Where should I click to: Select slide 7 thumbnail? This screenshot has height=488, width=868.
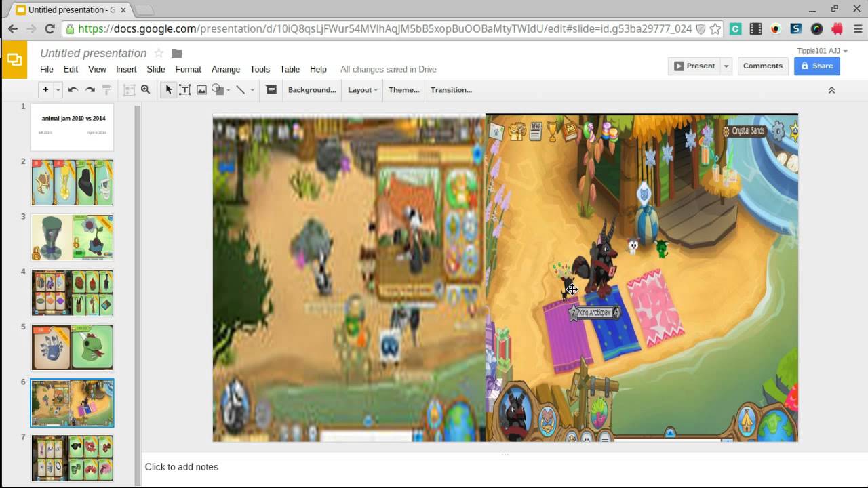pyautogui.click(x=72, y=458)
